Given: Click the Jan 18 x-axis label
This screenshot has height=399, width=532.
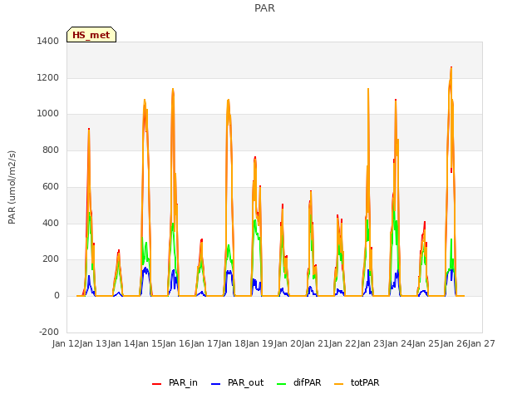Looking at the screenshot, I should point(232,343).
